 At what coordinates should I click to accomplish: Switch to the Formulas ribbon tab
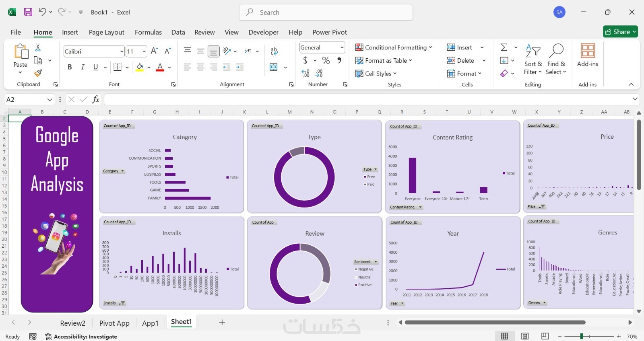point(148,32)
